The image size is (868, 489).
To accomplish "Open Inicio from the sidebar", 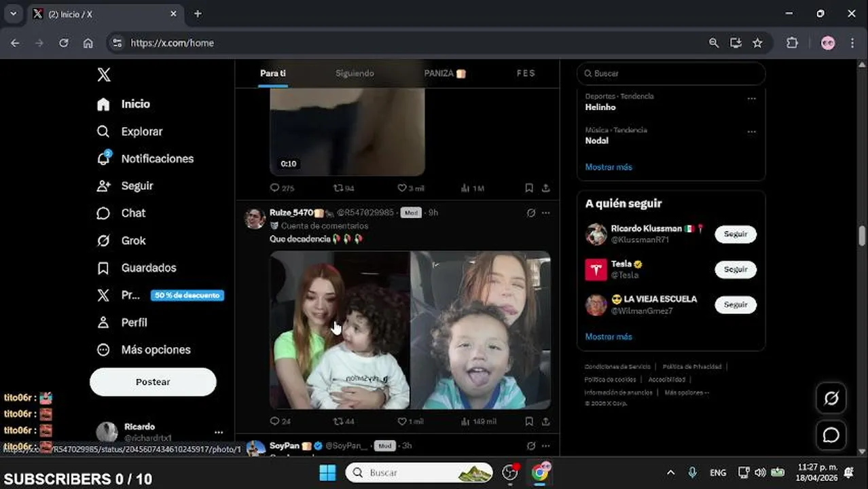I will pyautogui.click(x=124, y=104).
